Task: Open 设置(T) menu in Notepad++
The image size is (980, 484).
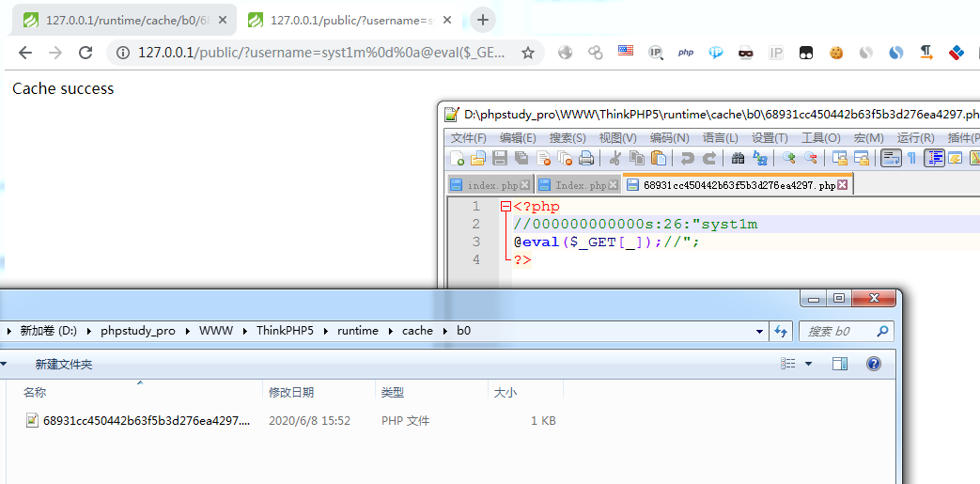Action: click(x=770, y=137)
